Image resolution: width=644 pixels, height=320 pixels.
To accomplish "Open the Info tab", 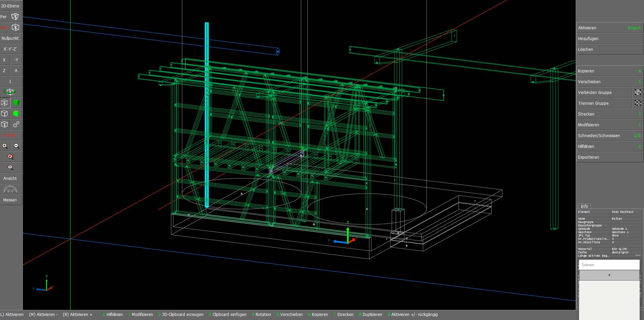I will coord(584,206).
